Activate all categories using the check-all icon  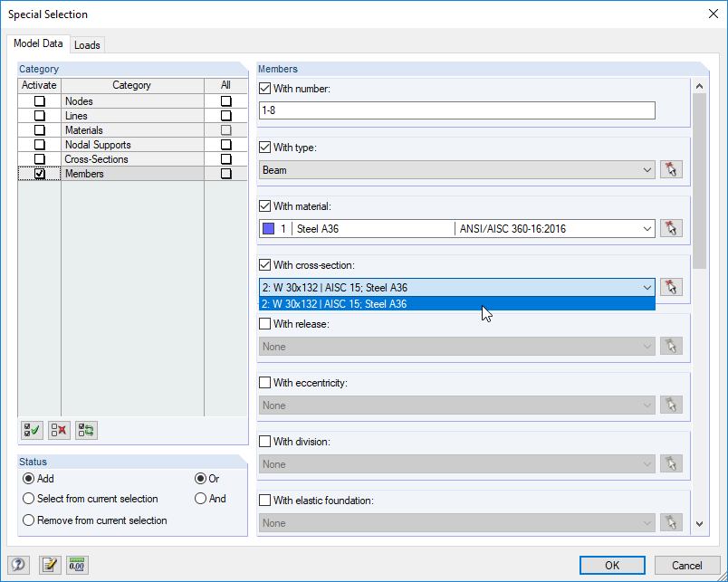coord(31,430)
